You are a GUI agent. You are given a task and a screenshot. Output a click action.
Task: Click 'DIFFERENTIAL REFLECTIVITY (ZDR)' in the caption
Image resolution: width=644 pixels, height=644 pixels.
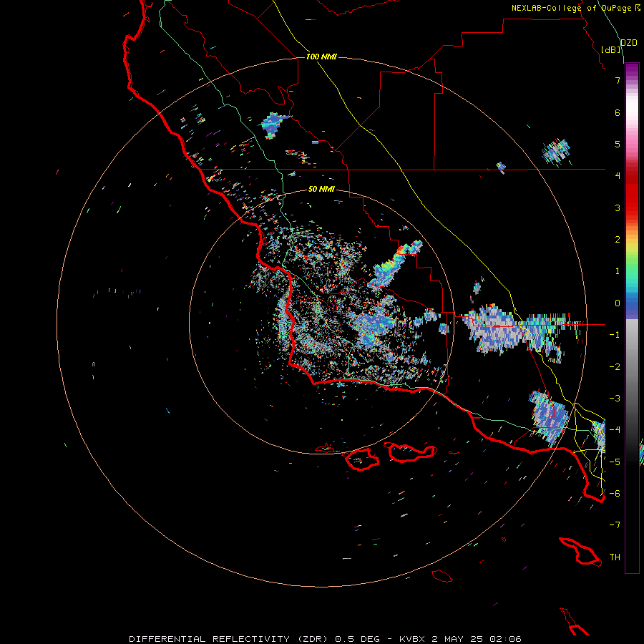pyautogui.click(x=230, y=639)
